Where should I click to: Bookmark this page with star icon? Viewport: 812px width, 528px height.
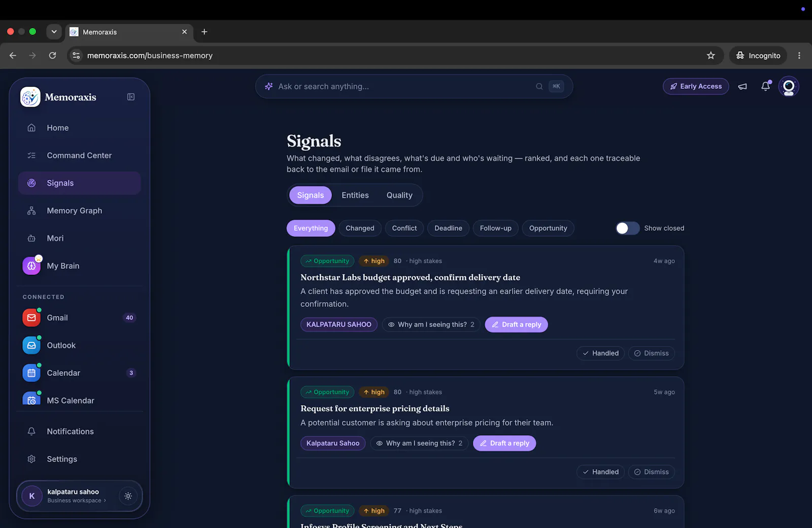[711, 55]
